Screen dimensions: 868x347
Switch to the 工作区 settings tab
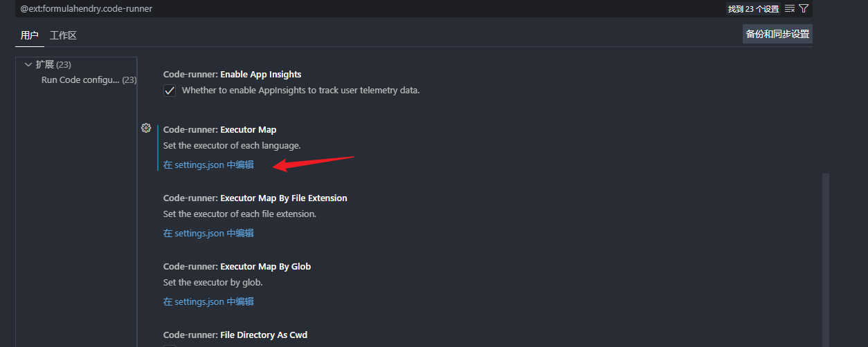[63, 35]
